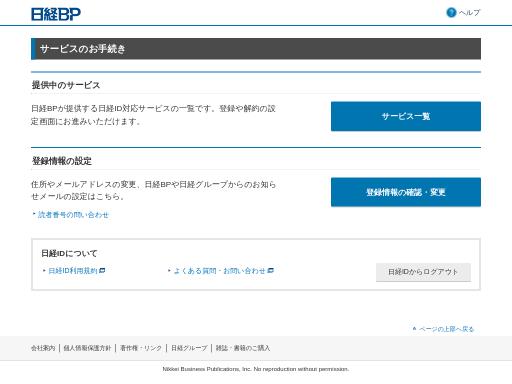Go back via ページの上部へ戻る link

pos(446,329)
